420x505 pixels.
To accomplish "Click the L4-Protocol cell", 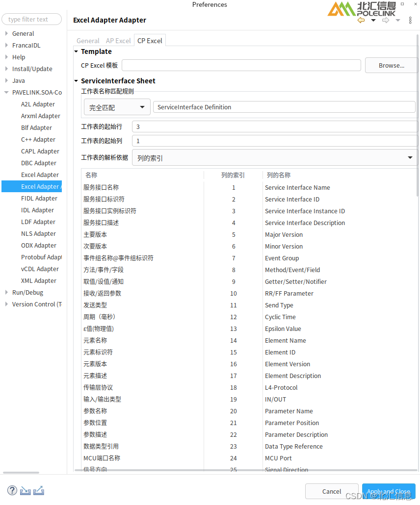I will tap(281, 388).
